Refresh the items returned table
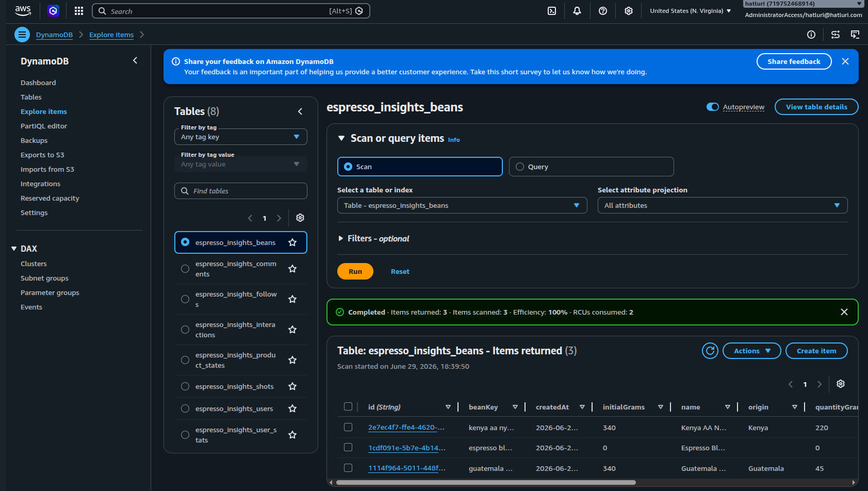The image size is (868, 491). tap(710, 351)
